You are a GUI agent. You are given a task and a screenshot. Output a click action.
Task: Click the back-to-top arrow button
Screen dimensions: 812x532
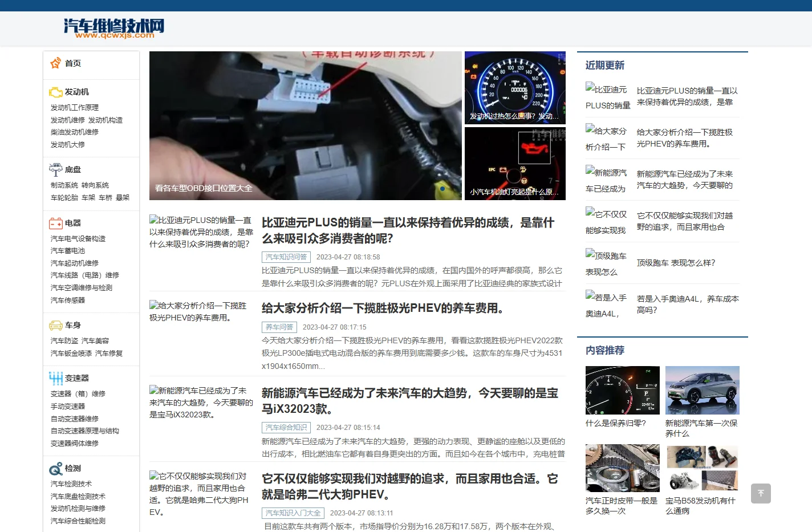[x=761, y=493]
